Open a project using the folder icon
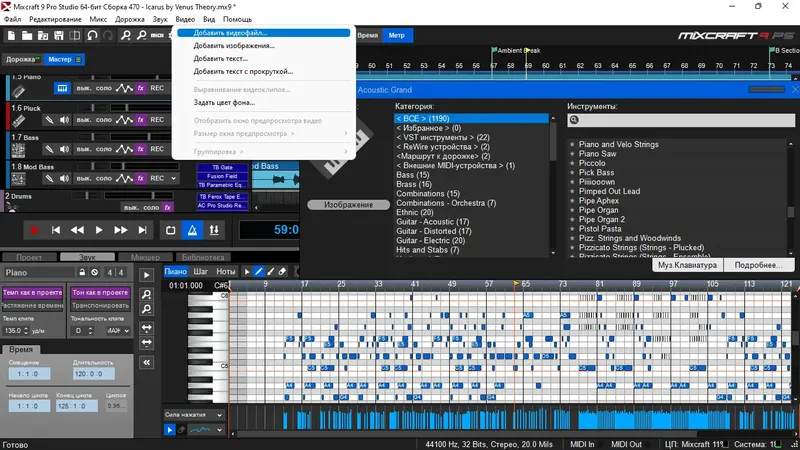Image resolution: width=800 pixels, height=450 pixels. [x=27, y=35]
